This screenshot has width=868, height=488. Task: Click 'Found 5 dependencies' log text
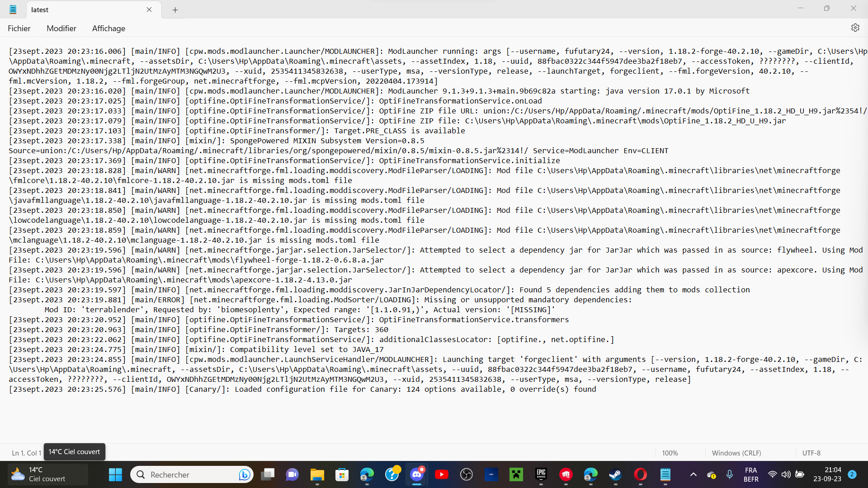[x=565, y=290]
